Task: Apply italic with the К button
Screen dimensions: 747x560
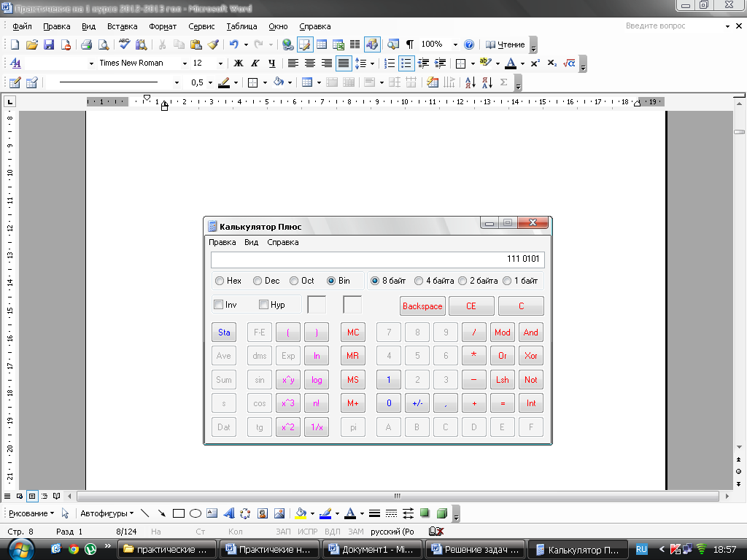Action: [x=255, y=63]
